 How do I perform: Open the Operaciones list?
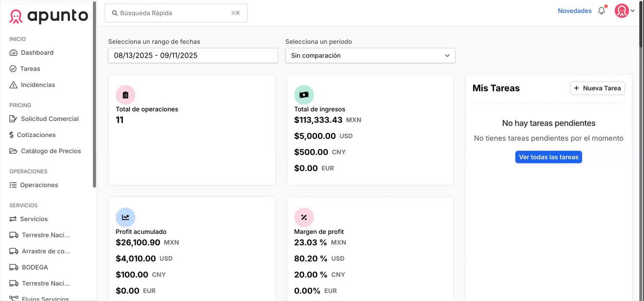(39, 185)
